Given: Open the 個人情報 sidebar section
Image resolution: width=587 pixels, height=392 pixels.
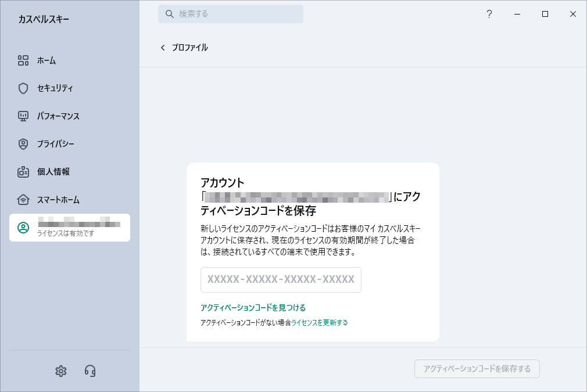Looking at the screenshot, I should pyautogui.click(x=44, y=172).
